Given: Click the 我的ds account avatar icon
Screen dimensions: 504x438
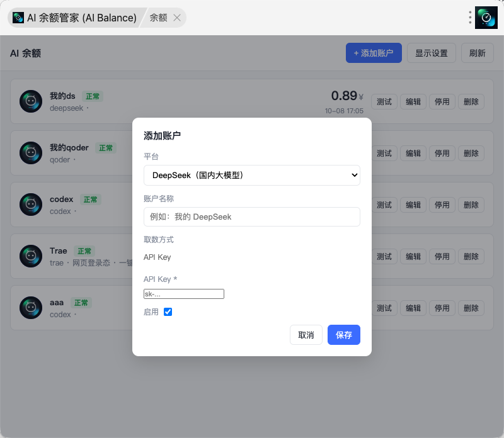Looking at the screenshot, I should tap(31, 101).
